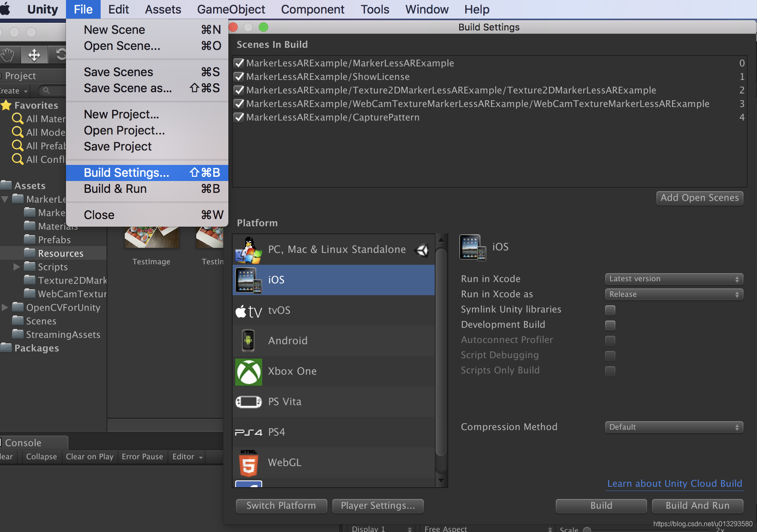
Task: Expand the Scripts folder
Action: pos(16,267)
